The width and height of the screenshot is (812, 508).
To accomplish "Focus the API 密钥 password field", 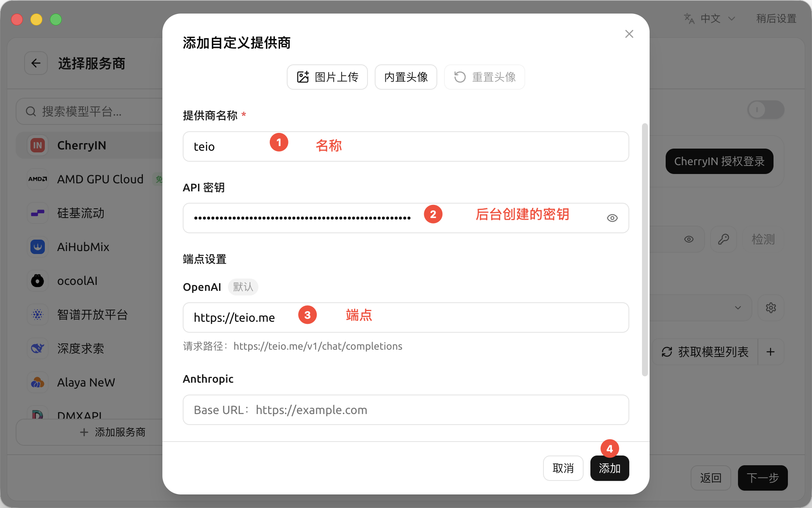I will (406, 218).
